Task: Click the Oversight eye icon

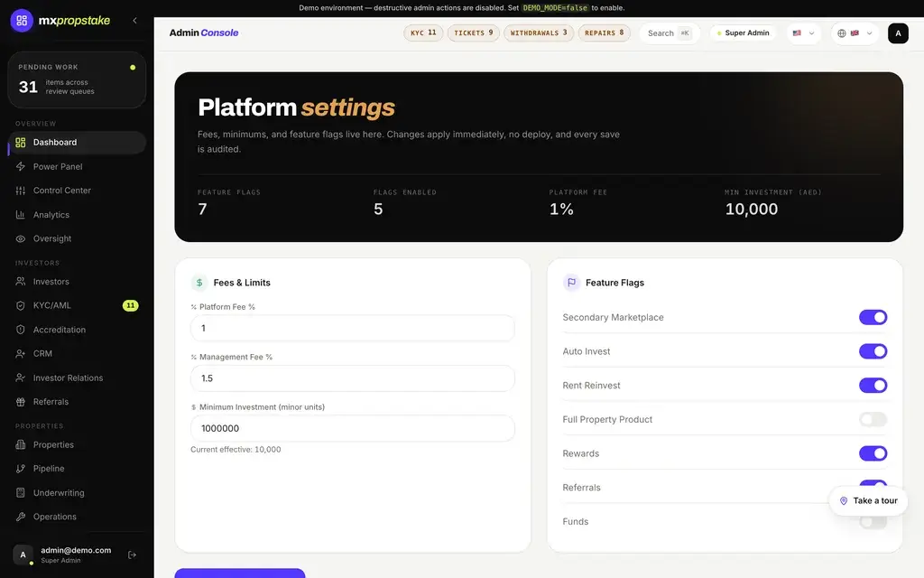Action: click(x=21, y=238)
